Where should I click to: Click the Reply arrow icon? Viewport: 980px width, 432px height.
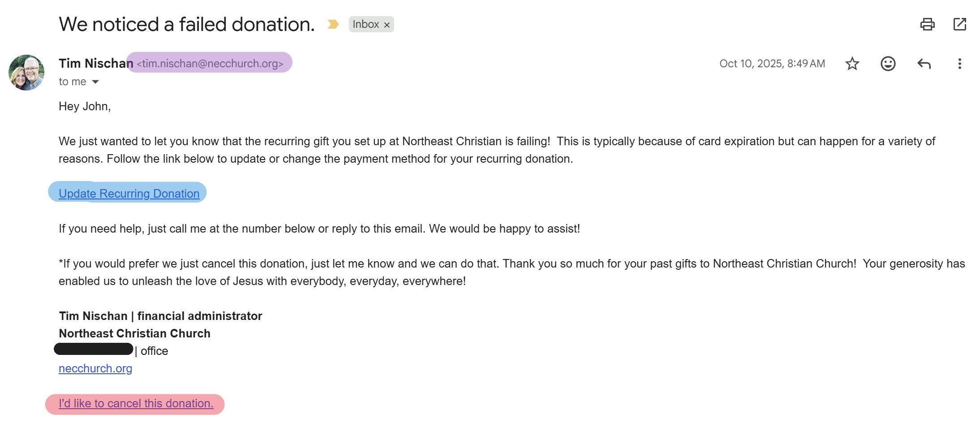tap(924, 64)
